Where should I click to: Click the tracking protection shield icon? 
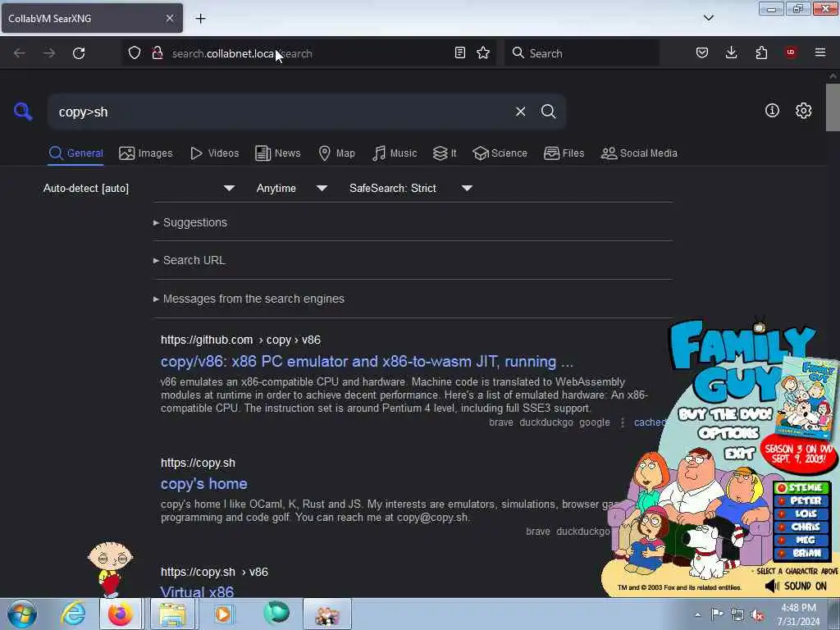(135, 53)
